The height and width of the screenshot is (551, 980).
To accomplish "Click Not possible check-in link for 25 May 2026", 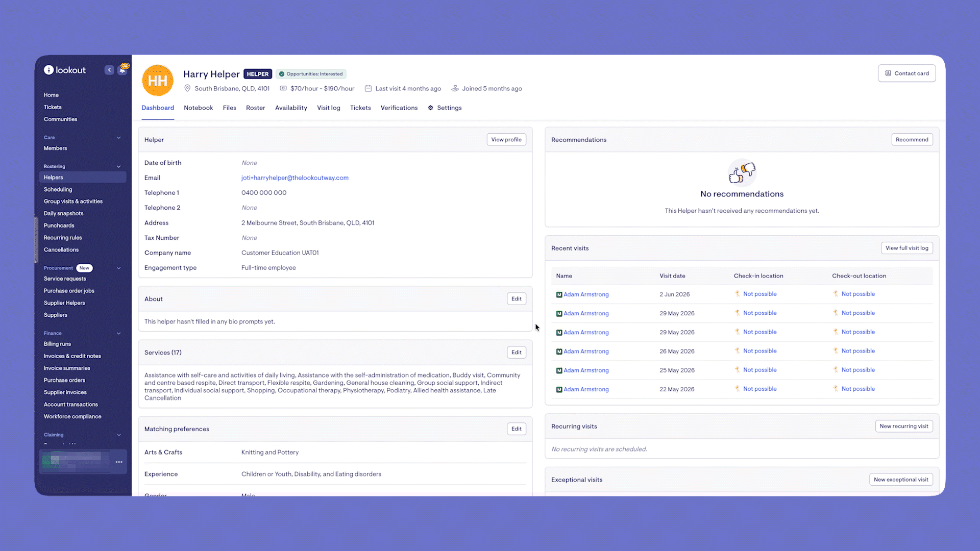I will click(x=759, y=370).
